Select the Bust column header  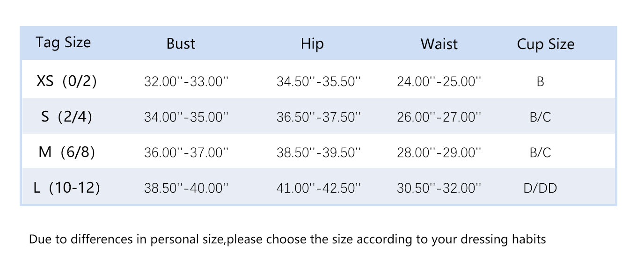(181, 44)
